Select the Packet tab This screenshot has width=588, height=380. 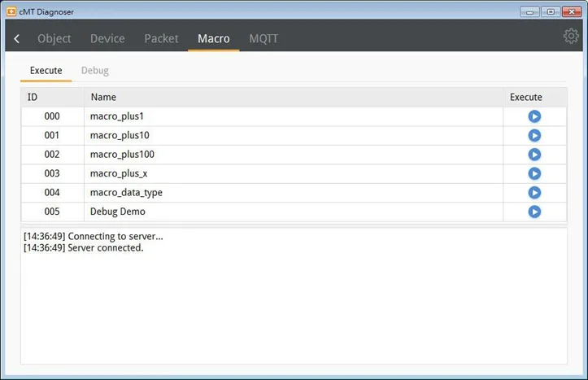(161, 38)
